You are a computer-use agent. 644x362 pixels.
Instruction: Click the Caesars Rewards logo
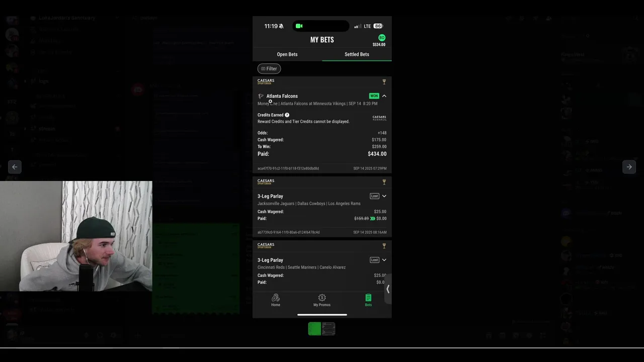pos(379,118)
